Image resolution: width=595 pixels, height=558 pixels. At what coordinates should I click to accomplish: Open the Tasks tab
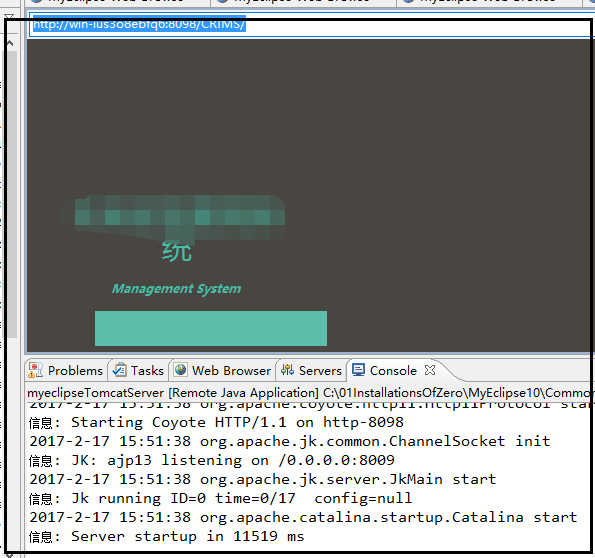[x=139, y=370]
